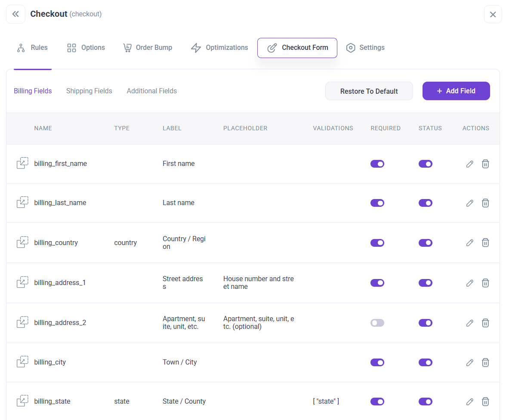Click drag handle icon for billing_address_2

click(x=22, y=322)
